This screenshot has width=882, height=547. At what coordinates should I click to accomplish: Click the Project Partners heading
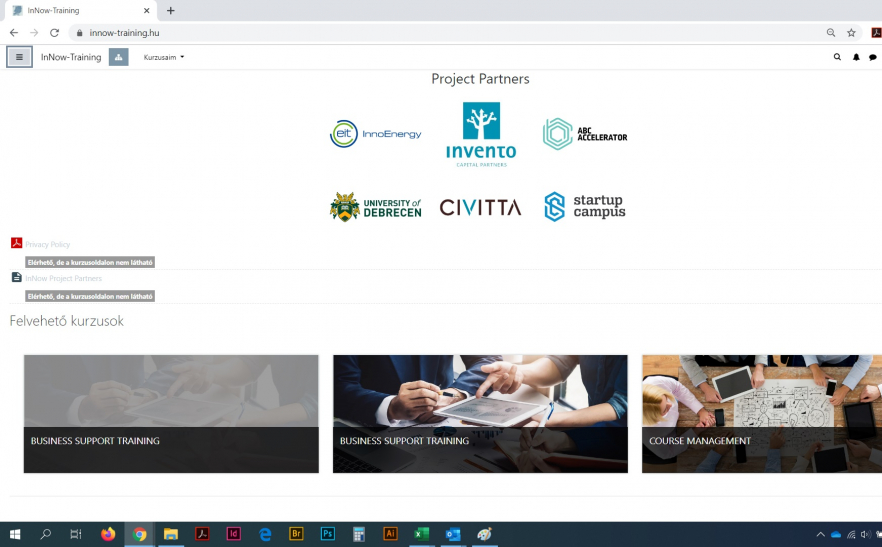(480, 79)
